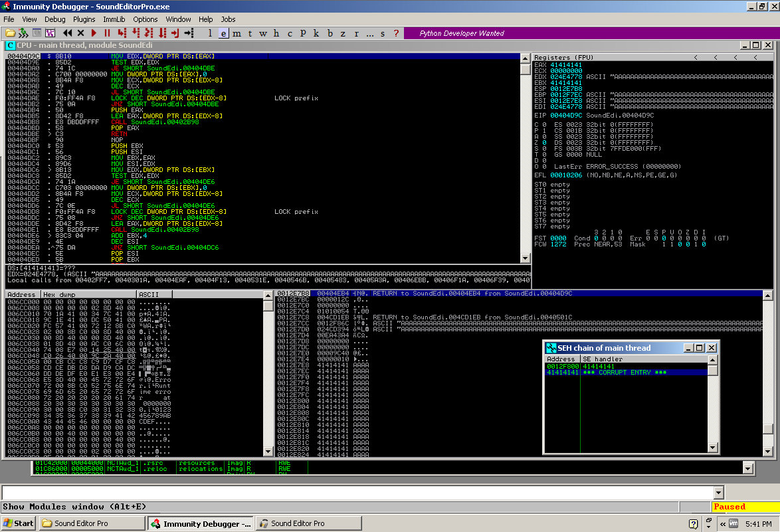Select the EAX register value 41414141

[566, 65]
